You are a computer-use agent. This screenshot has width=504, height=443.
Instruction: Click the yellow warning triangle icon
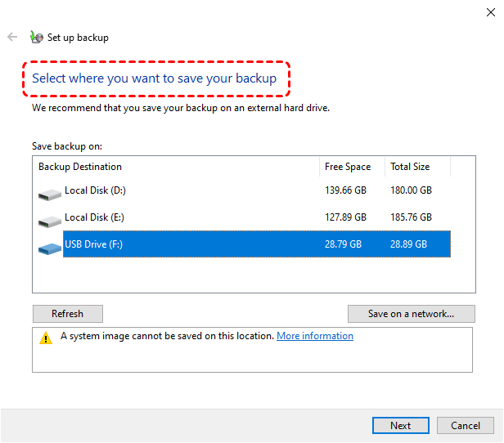[46, 338]
